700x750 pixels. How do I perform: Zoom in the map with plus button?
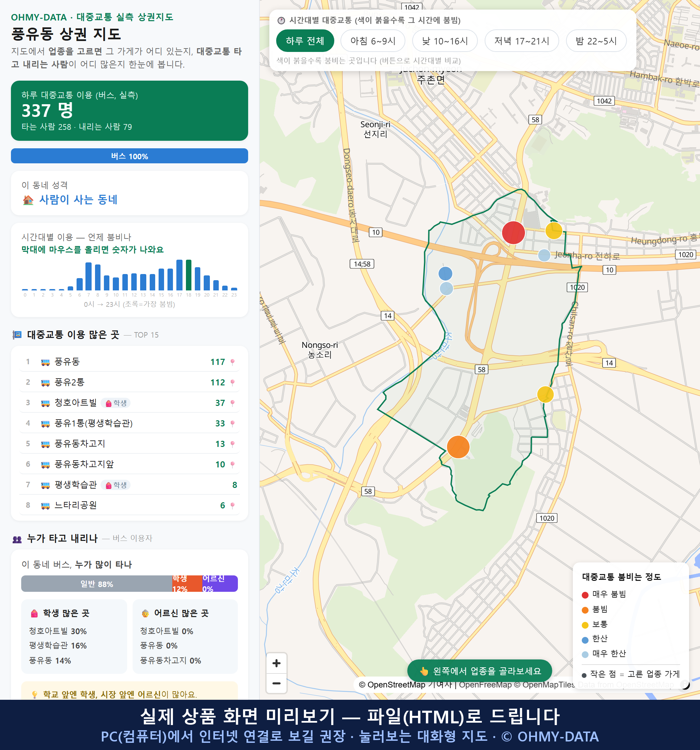point(277,663)
